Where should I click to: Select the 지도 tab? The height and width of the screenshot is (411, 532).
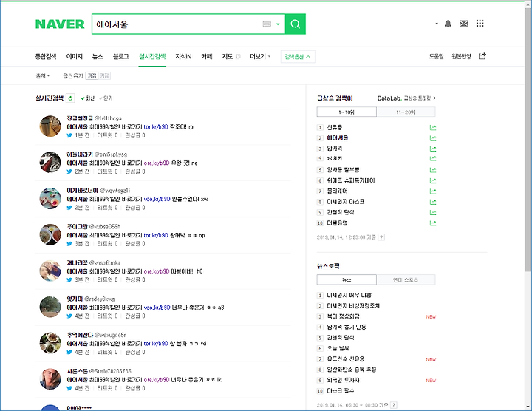point(228,56)
